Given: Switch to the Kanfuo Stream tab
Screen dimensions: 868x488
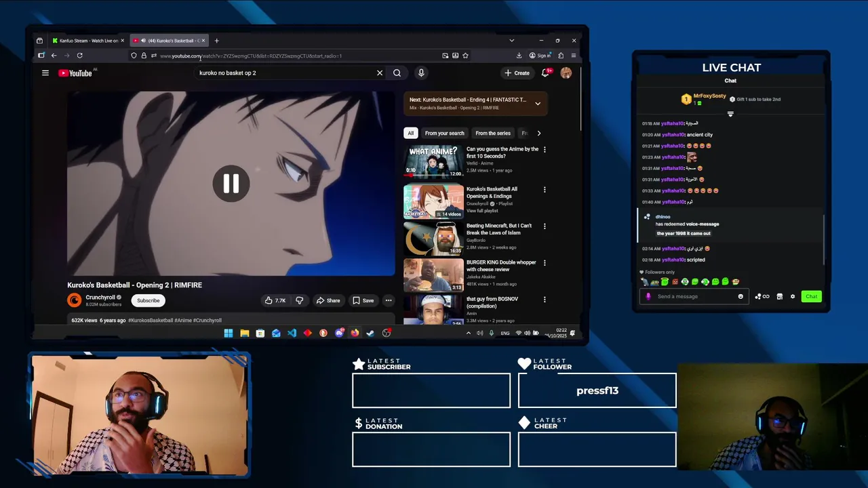Looking at the screenshot, I should click(x=87, y=41).
